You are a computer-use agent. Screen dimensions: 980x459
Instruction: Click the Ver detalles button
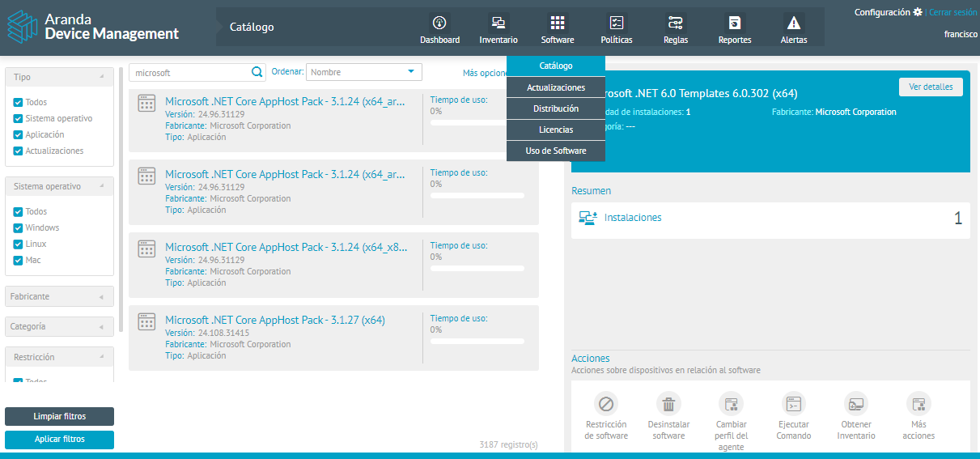[931, 87]
